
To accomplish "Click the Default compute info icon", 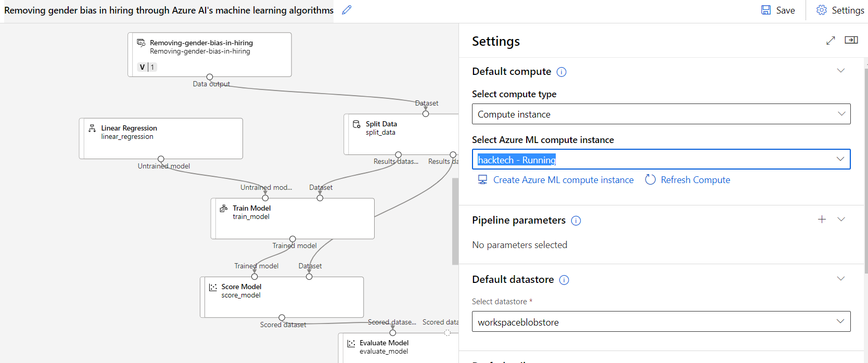I will coord(561,72).
